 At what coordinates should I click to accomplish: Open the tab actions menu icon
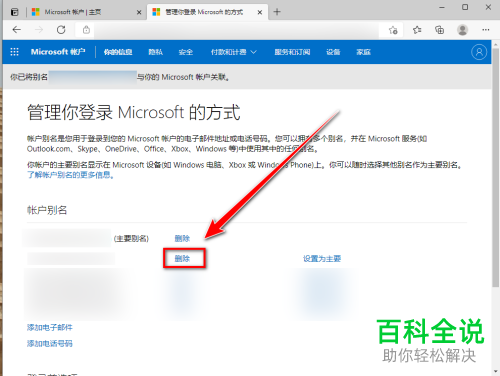[15, 12]
